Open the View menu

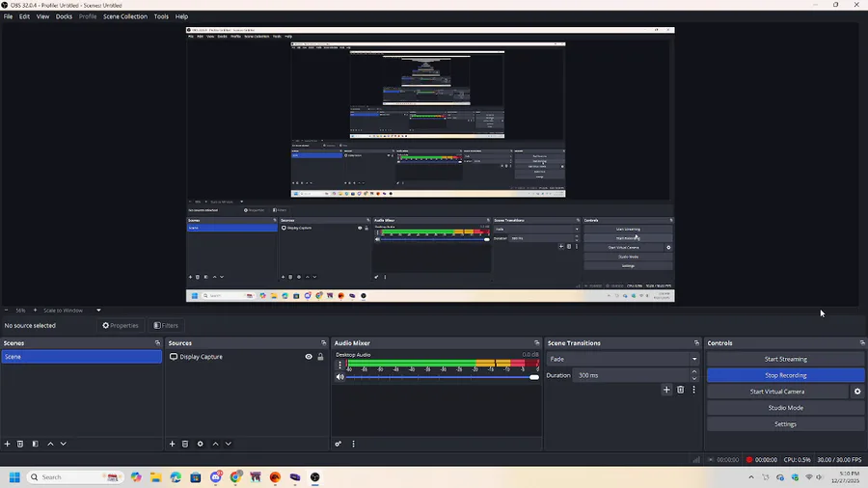coord(42,16)
